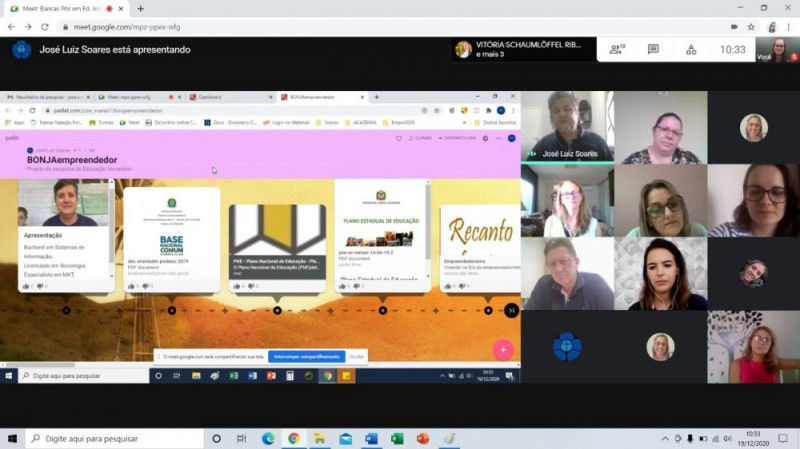The height and width of the screenshot is (449, 800).
Task: Open Padlet settings gear in the shared screen
Action: [485, 138]
